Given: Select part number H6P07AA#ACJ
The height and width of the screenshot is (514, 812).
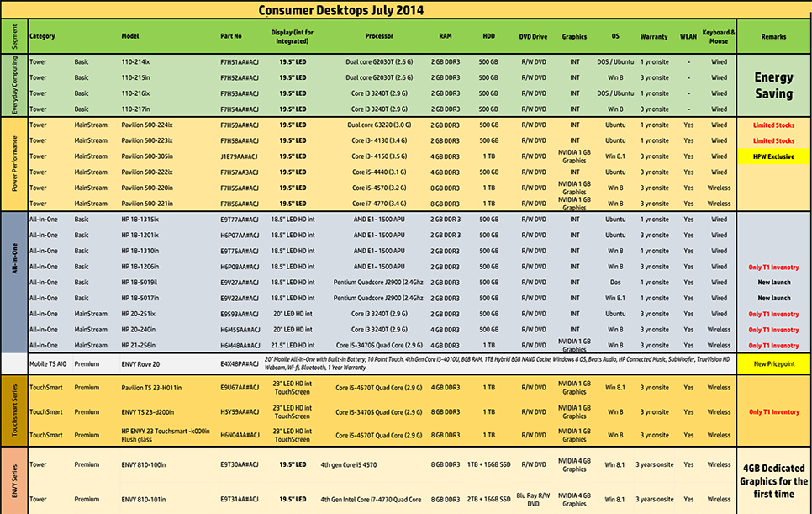Looking at the screenshot, I should click(240, 236).
